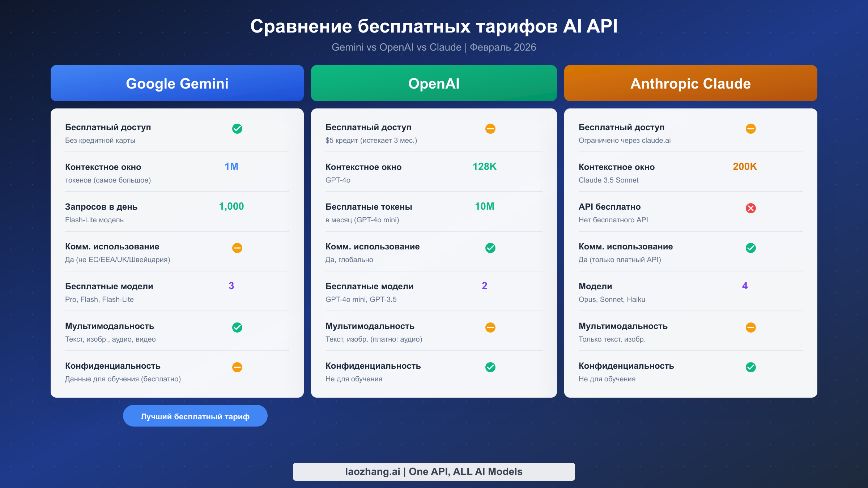868x488 pixels.
Task: Click the orange dash icon for OpenAI free access
Action: (x=490, y=129)
